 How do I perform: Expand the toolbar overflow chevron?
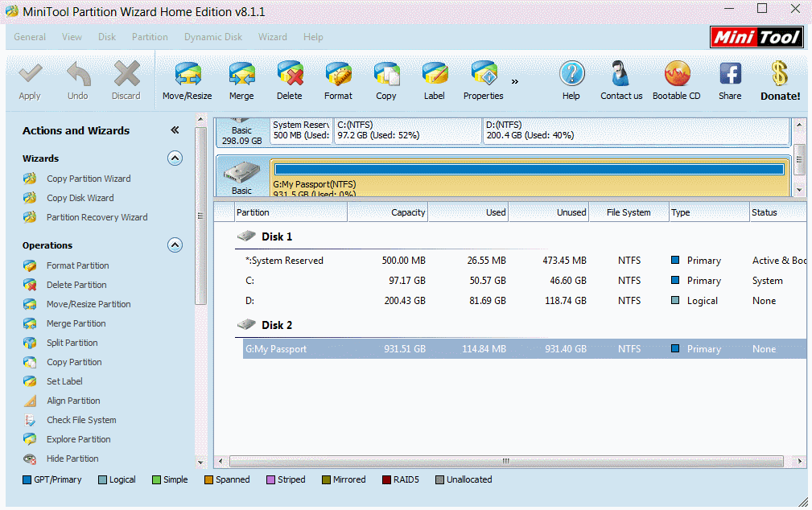515,81
